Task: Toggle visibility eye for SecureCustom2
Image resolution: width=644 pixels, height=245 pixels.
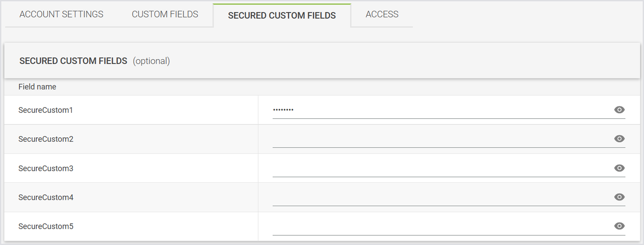Action: point(619,139)
